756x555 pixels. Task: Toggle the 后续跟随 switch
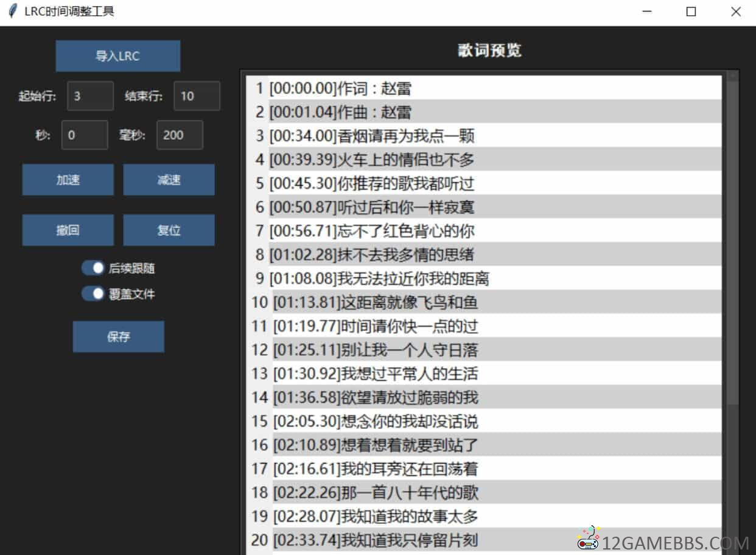click(93, 268)
